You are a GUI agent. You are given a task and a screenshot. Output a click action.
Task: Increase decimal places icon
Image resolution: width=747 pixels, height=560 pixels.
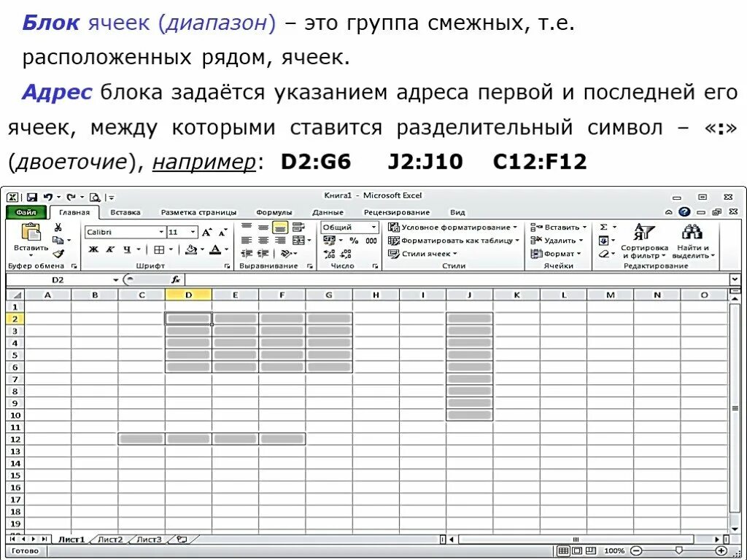click(x=329, y=254)
